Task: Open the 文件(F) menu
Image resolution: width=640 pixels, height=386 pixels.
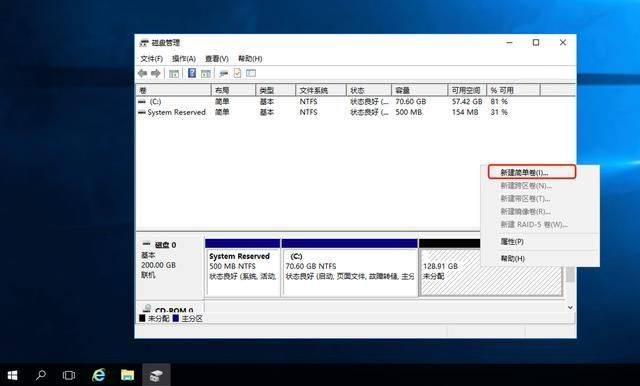Action: tap(151, 59)
